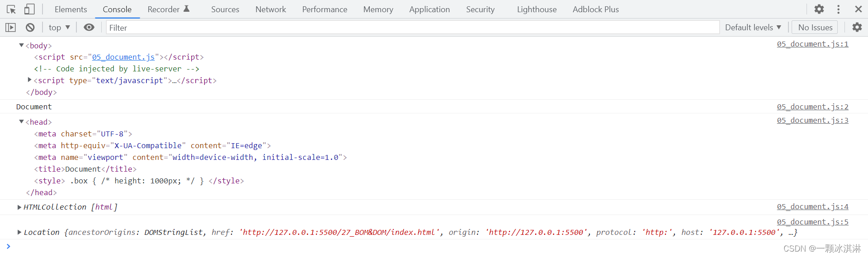Select the style .box line
The width and height of the screenshot is (868, 257).
click(x=139, y=181)
